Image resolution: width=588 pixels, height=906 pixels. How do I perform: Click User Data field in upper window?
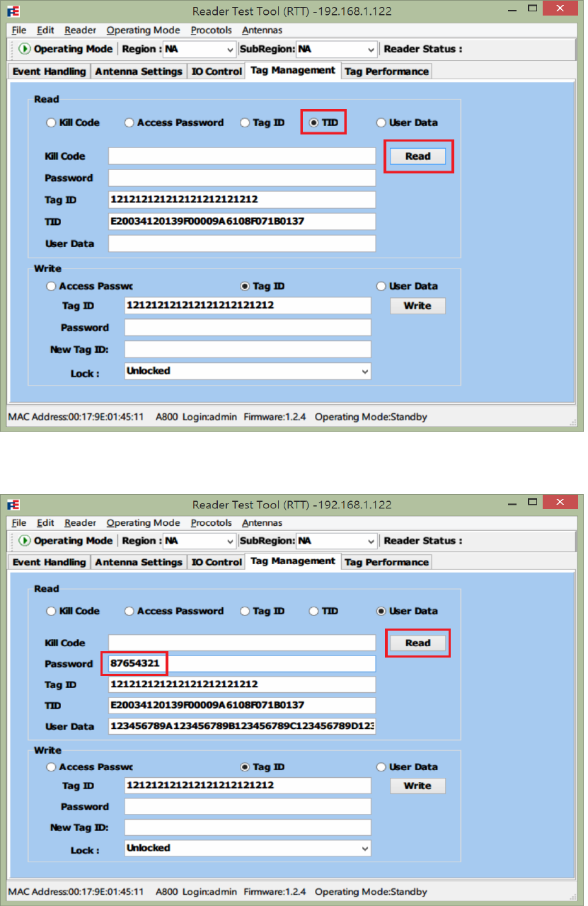point(242,243)
